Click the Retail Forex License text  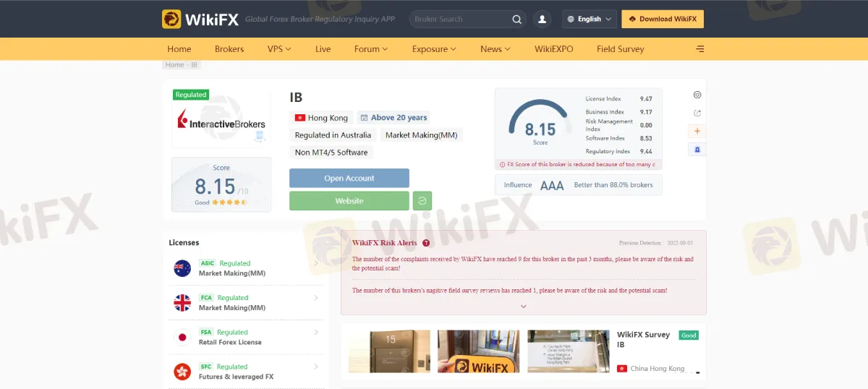pos(230,342)
